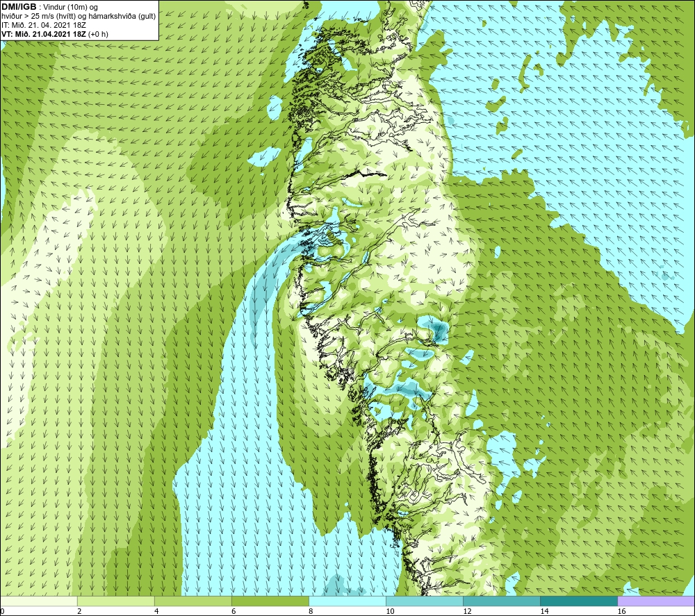
Task: Click the legend tick label '12'
Action: tap(467, 612)
